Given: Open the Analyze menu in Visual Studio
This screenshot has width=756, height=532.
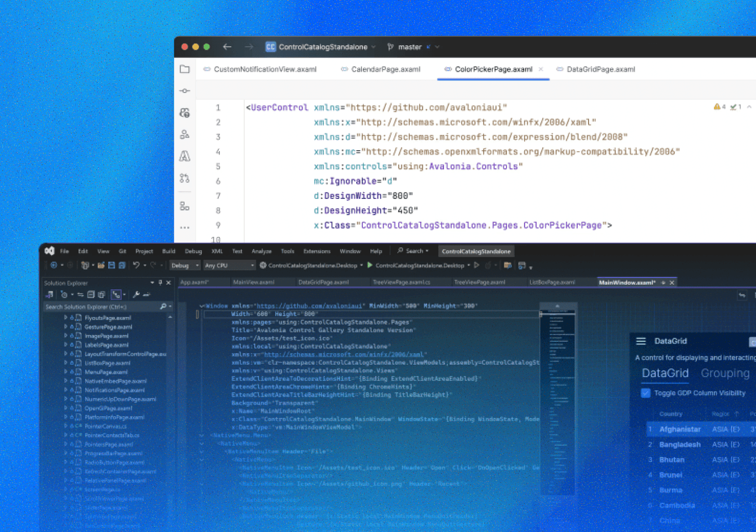Looking at the screenshot, I should (262, 251).
